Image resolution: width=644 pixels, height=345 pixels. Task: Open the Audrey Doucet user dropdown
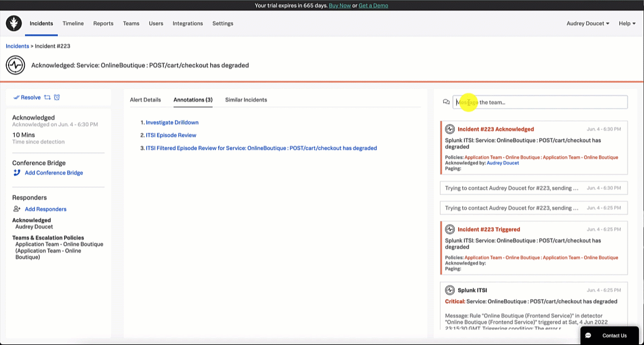[588, 23]
